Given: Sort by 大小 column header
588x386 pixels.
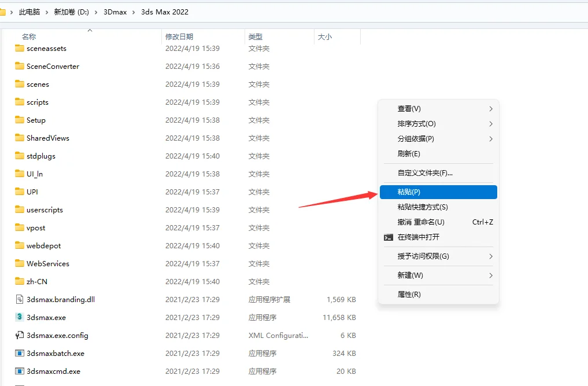Looking at the screenshot, I should pos(325,37).
